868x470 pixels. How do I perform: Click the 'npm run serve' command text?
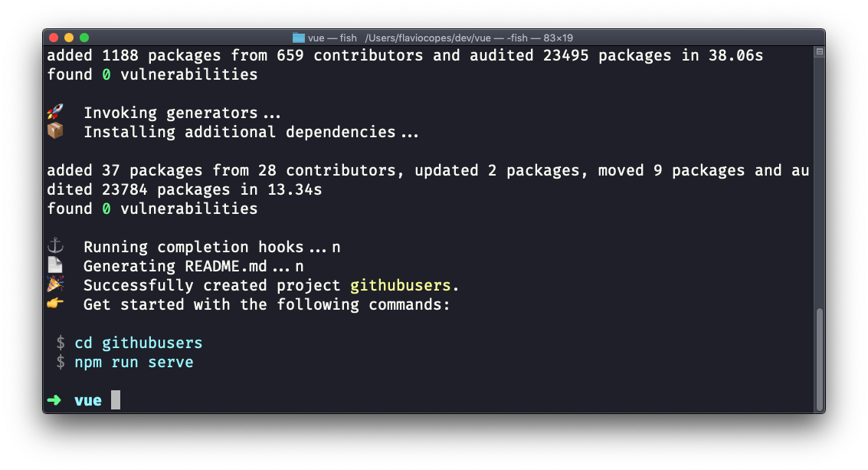(134, 362)
